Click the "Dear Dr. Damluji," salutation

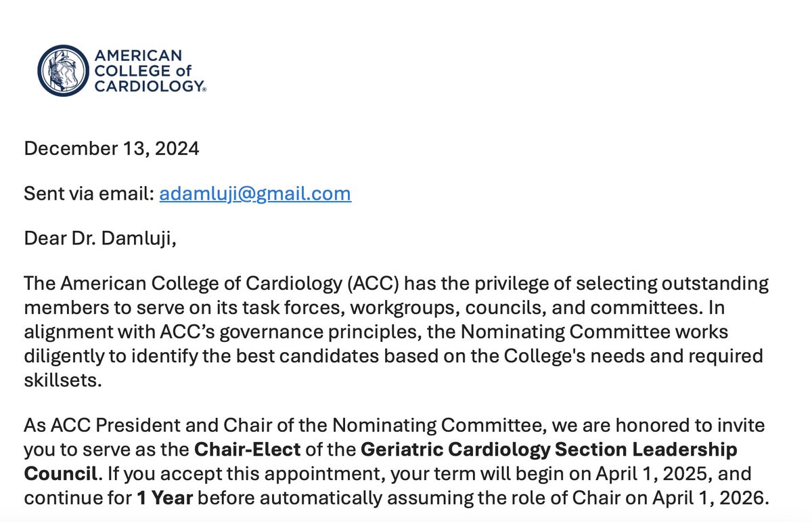99,240
